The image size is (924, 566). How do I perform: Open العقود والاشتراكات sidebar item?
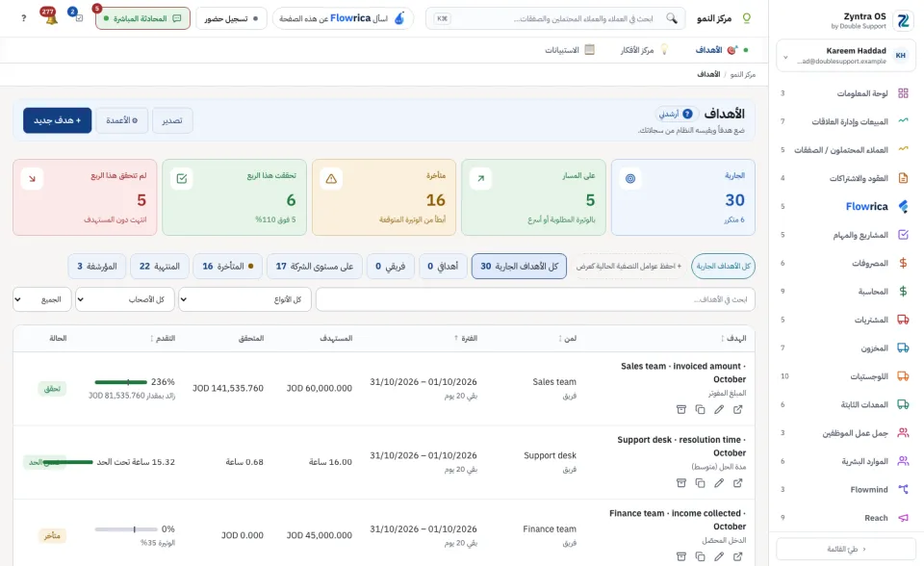click(x=843, y=178)
